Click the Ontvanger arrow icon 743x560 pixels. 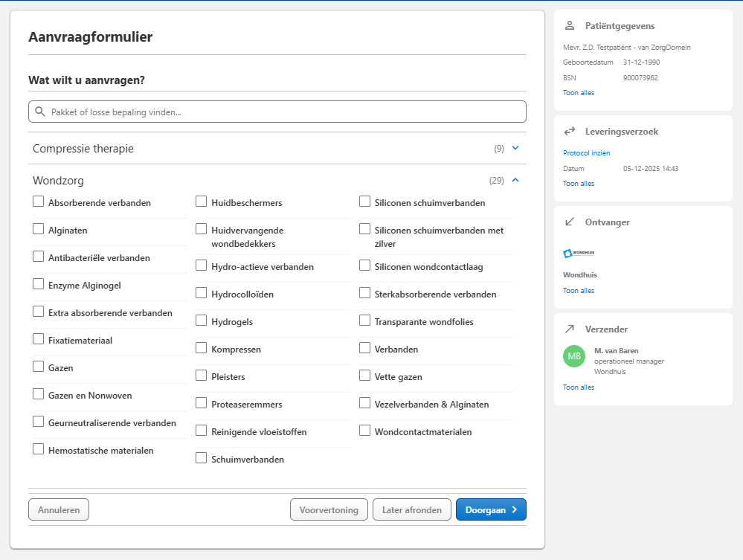pyautogui.click(x=570, y=222)
